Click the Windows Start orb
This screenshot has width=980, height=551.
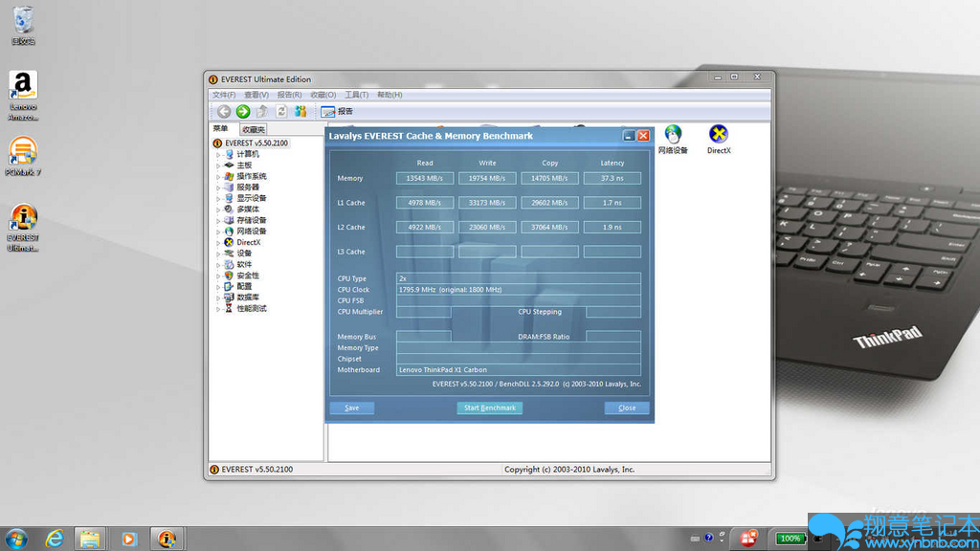point(17,539)
